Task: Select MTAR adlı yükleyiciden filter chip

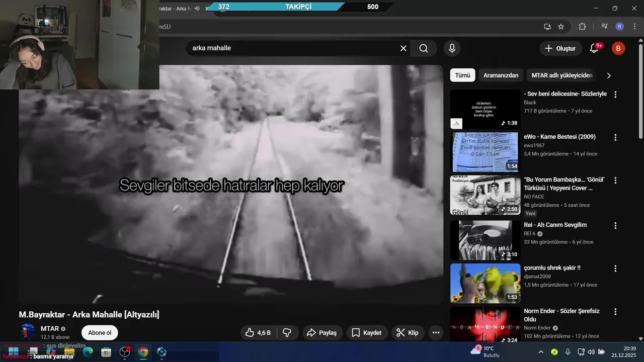Action: click(562, 75)
